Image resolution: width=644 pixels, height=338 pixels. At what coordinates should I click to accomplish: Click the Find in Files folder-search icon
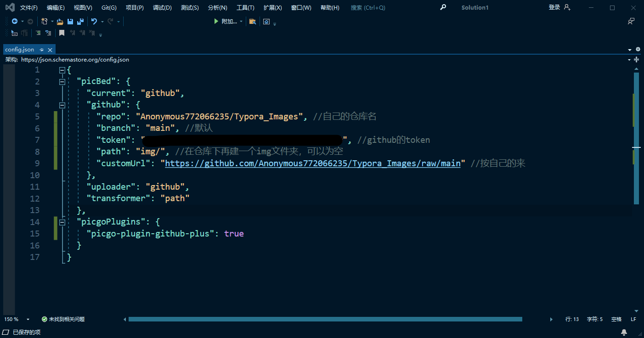(252, 22)
